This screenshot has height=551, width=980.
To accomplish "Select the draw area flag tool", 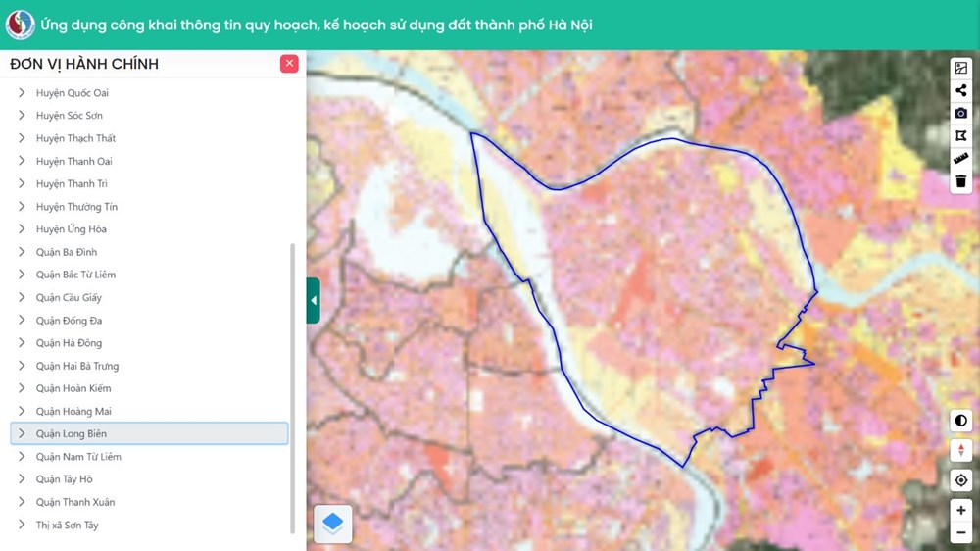I will 960,135.
